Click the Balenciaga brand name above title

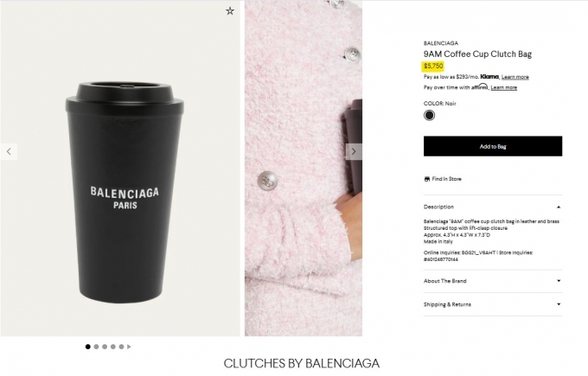(x=441, y=43)
